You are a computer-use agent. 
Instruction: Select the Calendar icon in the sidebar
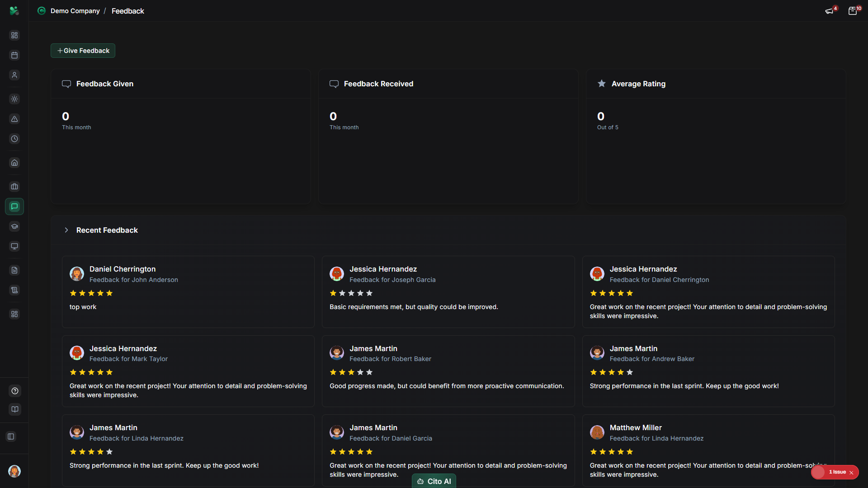(x=14, y=55)
